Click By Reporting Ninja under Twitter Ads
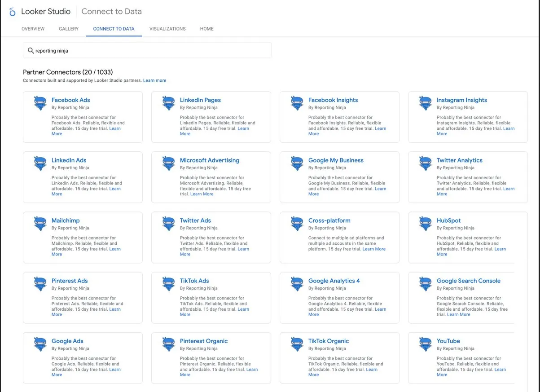Image resolution: width=540 pixels, height=392 pixels. coord(199,228)
